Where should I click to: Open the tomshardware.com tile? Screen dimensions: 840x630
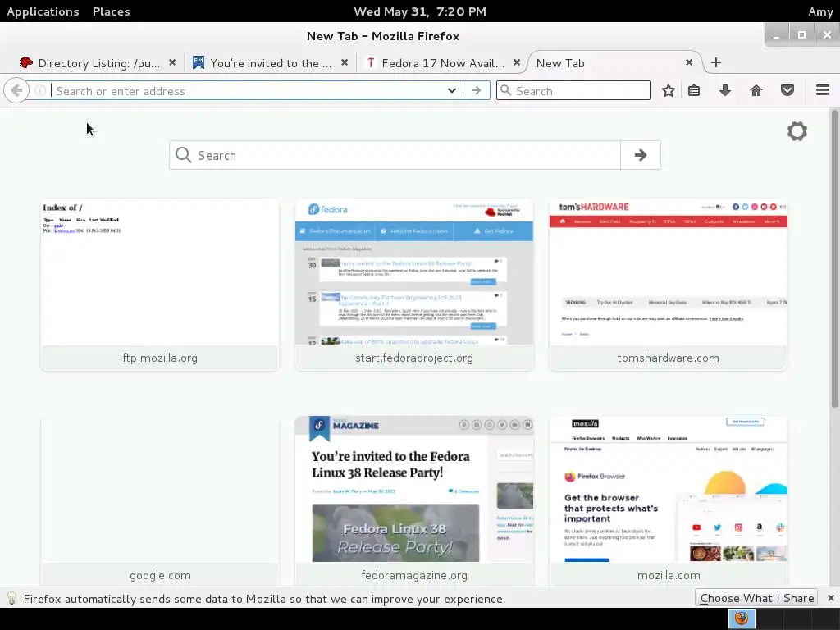668,285
